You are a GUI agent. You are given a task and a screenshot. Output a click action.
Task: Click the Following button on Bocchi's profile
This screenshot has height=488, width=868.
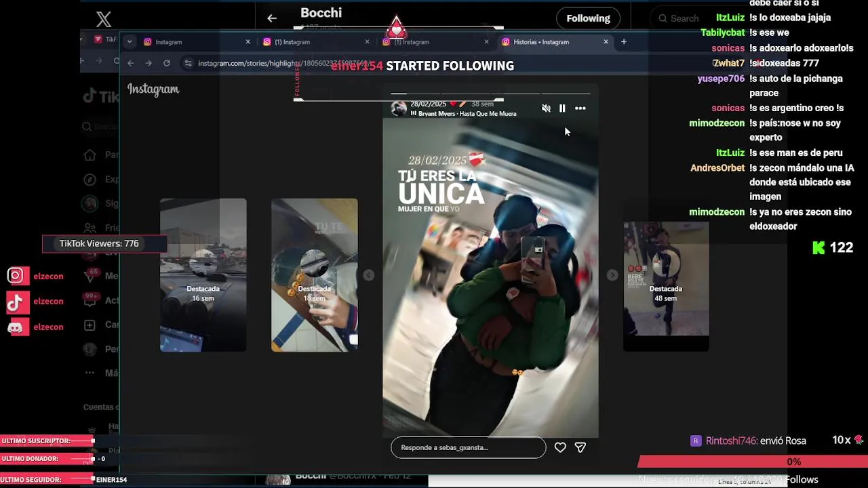[x=589, y=18]
